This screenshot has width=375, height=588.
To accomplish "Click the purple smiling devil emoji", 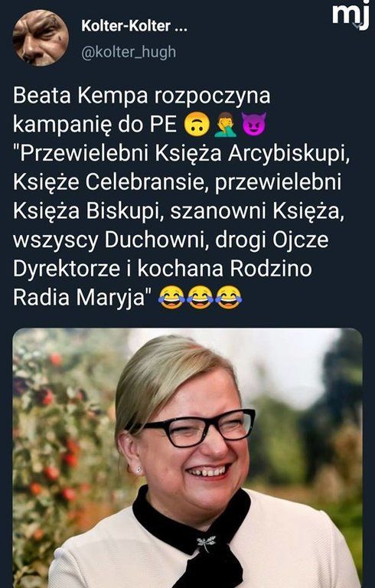I will (x=254, y=124).
